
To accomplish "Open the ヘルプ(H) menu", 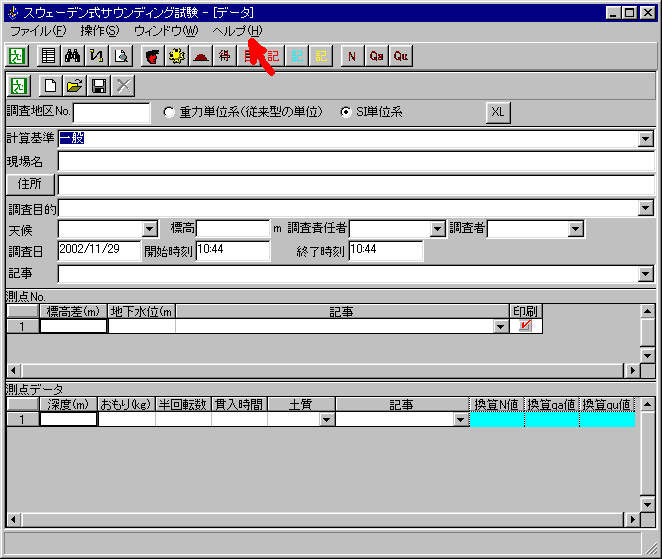I will tap(237, 31).
